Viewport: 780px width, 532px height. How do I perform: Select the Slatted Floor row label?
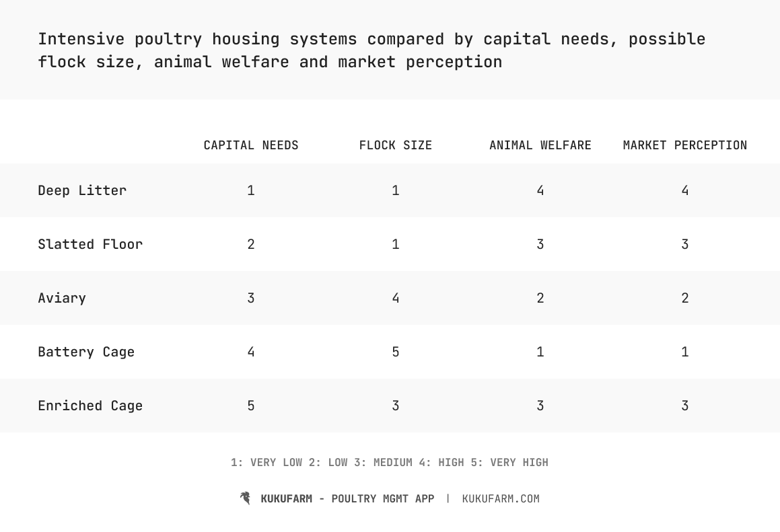click(90, 244)
